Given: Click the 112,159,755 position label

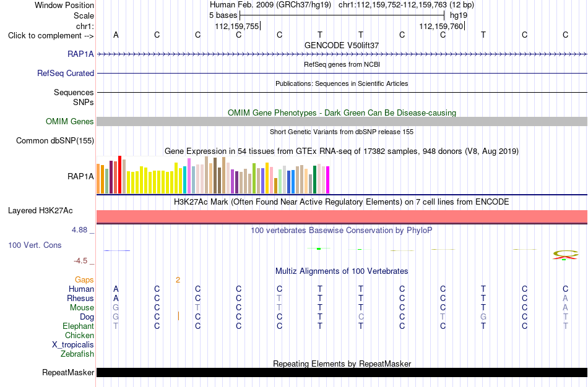Looking at the screenshot, I should tap(237, 26).
